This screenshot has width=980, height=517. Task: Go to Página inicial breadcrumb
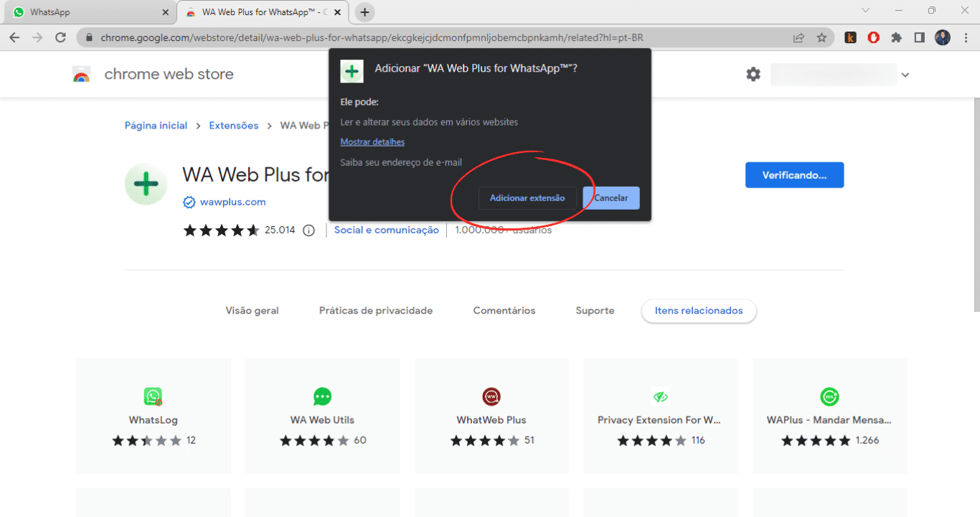coord(156,126)
